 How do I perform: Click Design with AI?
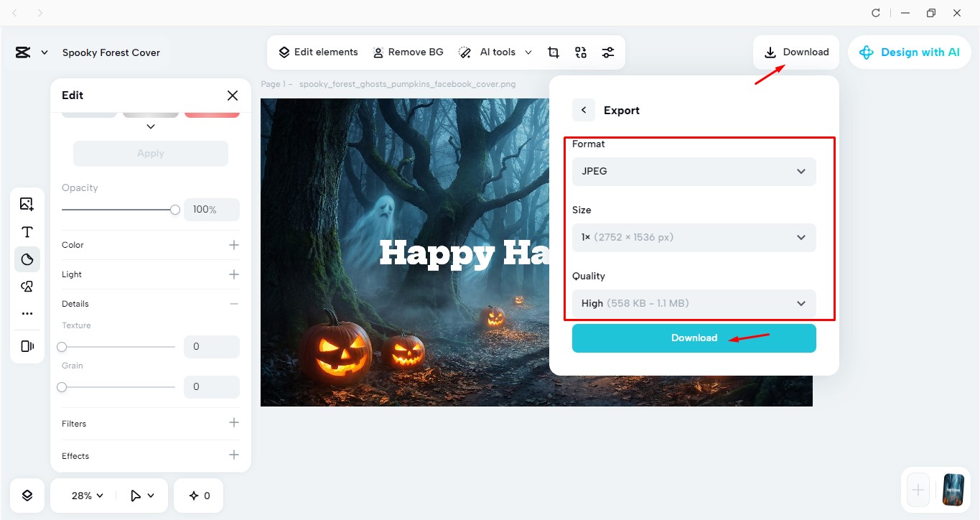coord(909,52)
